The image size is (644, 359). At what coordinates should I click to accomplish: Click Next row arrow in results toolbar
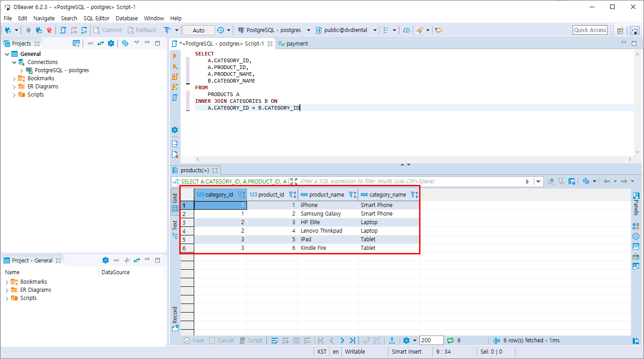[342, 341]
